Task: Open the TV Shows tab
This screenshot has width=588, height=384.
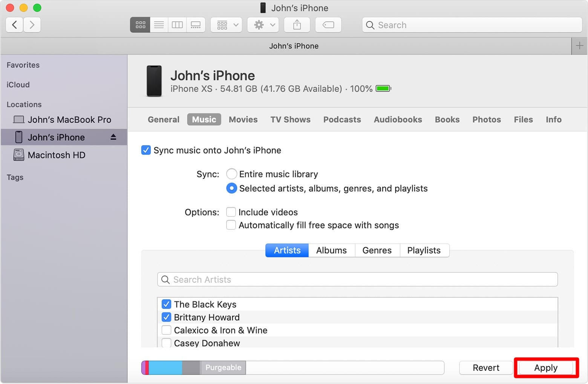Action: pos(290,120)
